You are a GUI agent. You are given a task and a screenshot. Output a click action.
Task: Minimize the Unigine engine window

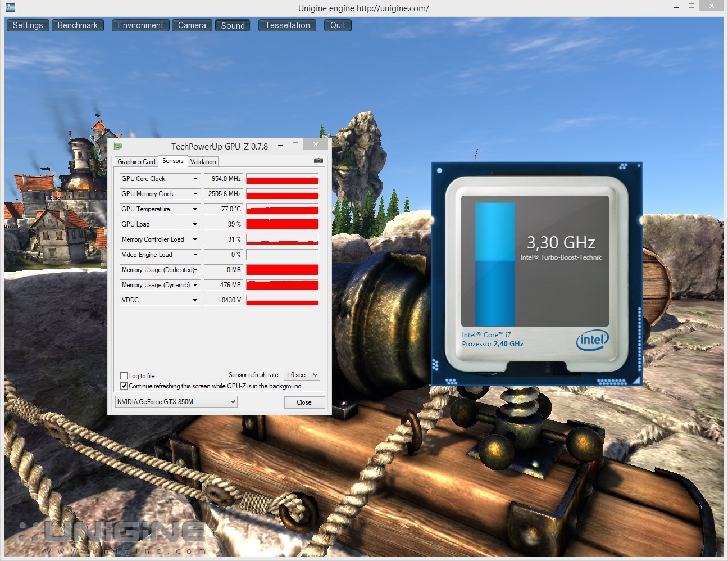[675, 7]
